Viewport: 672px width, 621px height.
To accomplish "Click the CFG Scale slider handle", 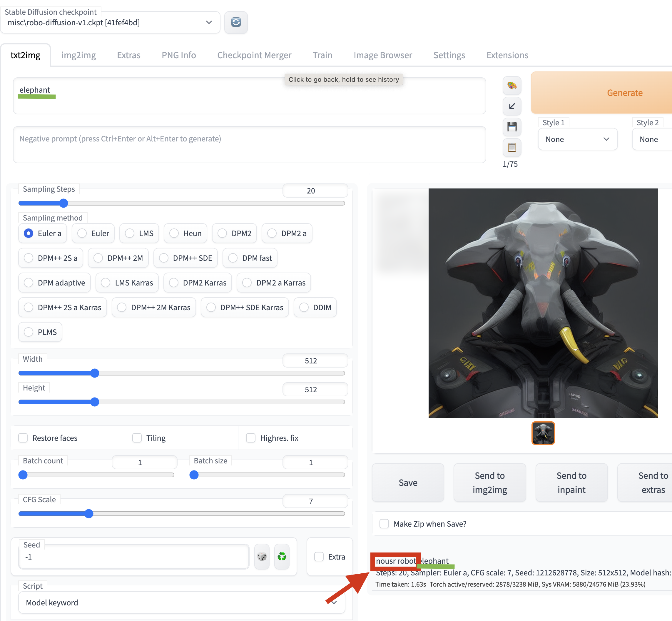I will pos(89,513).
